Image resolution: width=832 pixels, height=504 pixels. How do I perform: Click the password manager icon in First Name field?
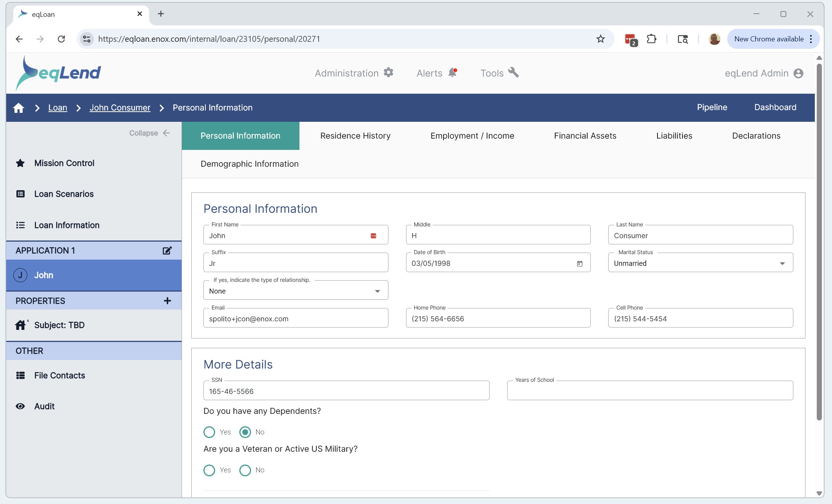(373, 236)
